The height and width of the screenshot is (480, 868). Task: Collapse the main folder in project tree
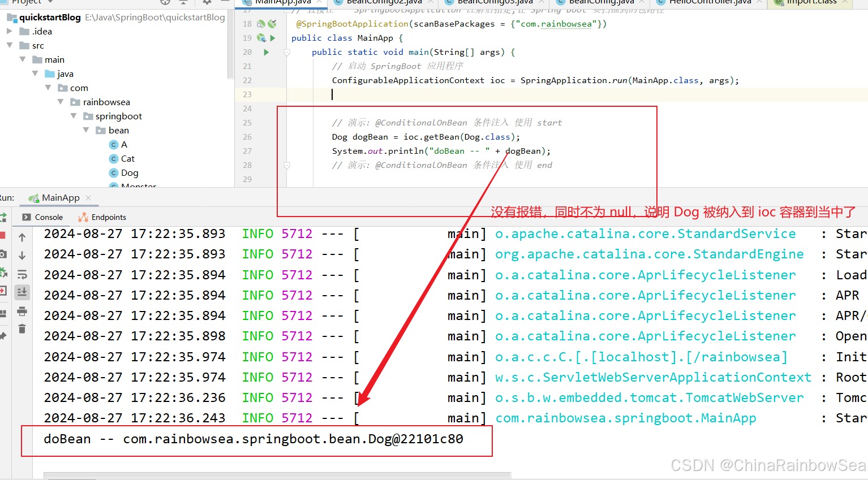pyautogui.click(x=23, y=59)
